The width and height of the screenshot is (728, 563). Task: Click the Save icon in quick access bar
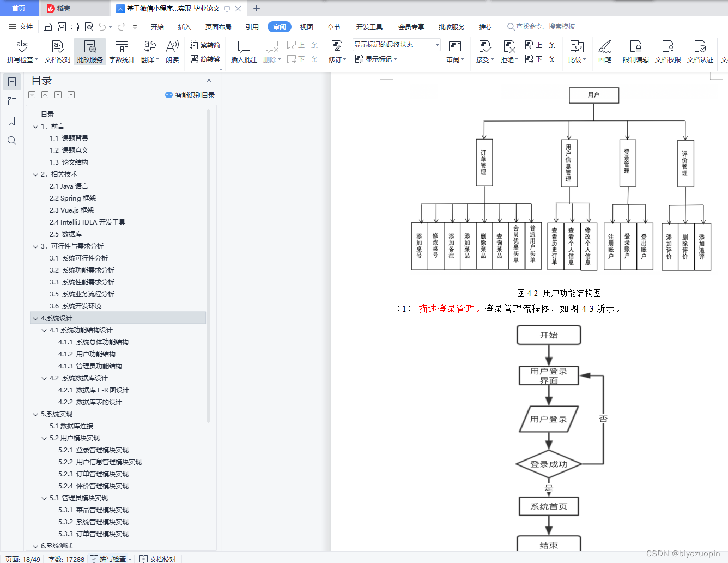[47, 27]
